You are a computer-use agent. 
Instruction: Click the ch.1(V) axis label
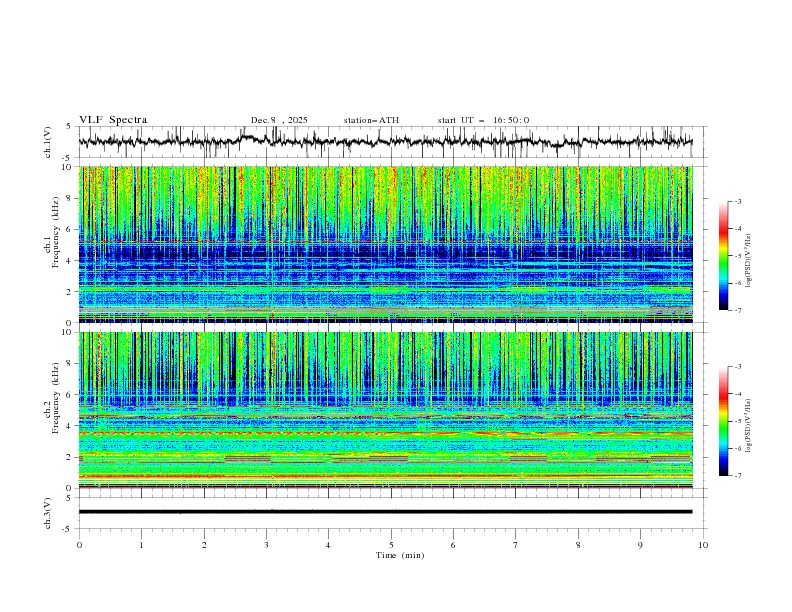click(x=49, y=142)
